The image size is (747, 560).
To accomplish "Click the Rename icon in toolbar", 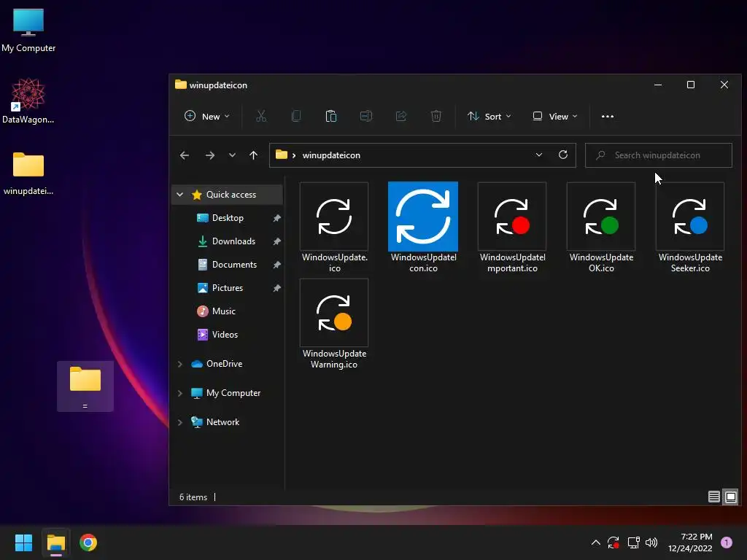I will 366,116.
